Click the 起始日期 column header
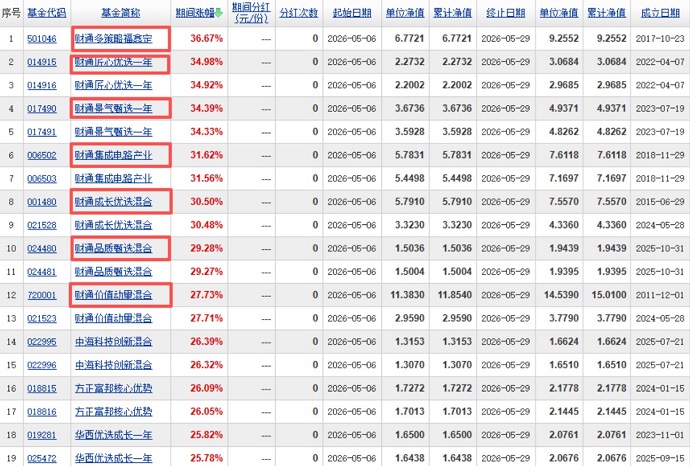690x466 pixels. click(352, 13)
